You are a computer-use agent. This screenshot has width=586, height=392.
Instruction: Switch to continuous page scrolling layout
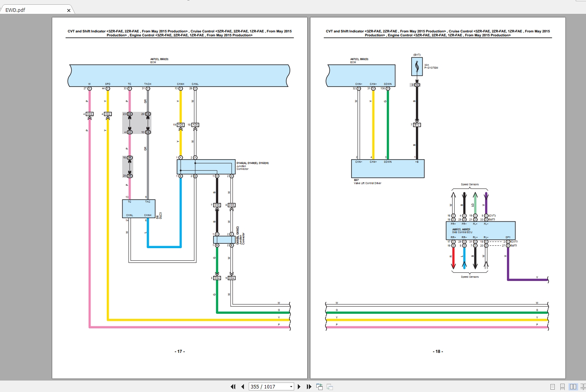[x=562, y=386]
